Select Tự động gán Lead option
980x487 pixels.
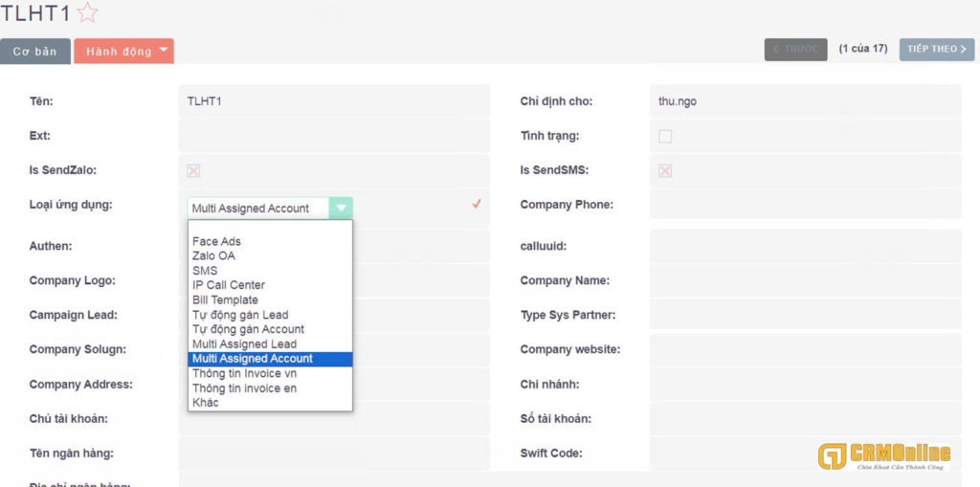pos(240,315)
